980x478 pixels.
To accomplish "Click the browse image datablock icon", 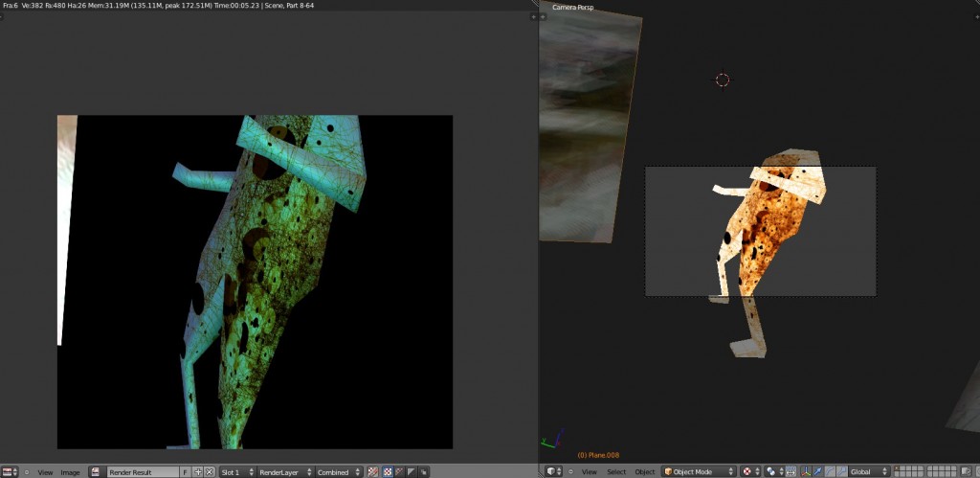I will pos(96,472).
